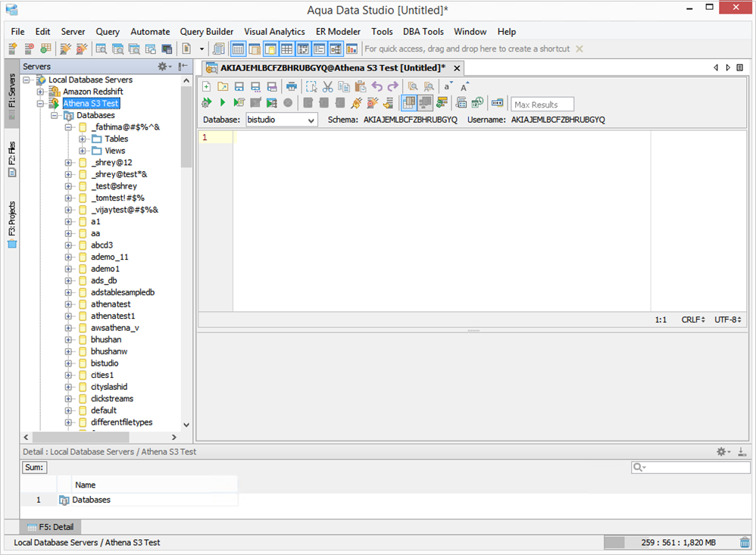Click the dotted selection rectangle icon
The image size is (756, 555).
coord(311,87)
